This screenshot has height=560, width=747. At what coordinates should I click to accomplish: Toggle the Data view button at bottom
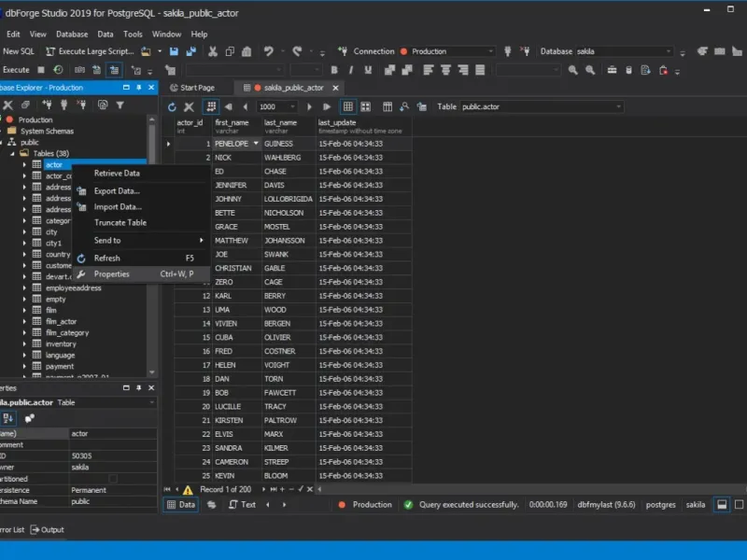[x=181, y=505]
